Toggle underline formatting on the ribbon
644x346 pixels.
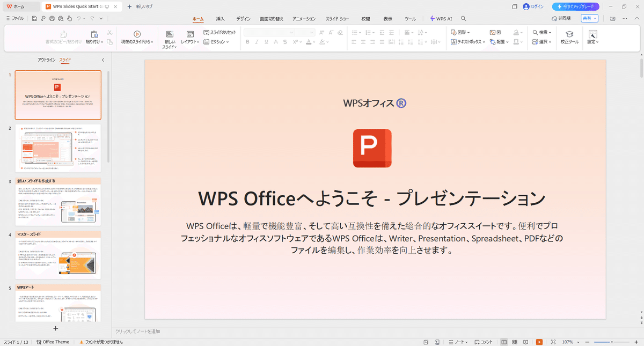pos(266,42)
